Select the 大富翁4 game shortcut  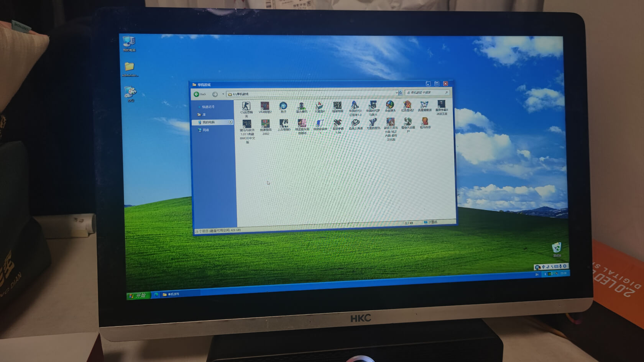[319, 107]
